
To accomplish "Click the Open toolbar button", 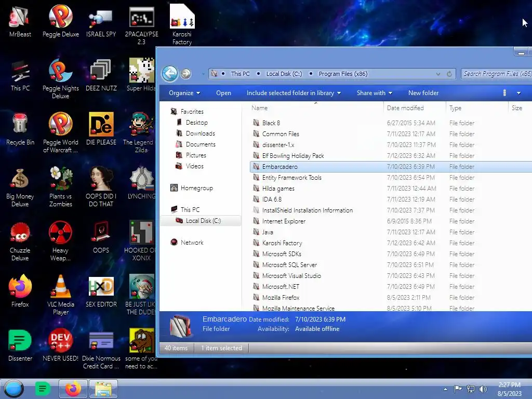I will (223, 93).
